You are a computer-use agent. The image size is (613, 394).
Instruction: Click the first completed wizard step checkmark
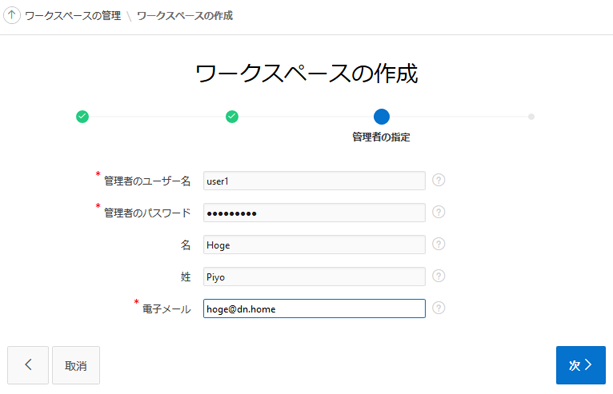tap(82, 116)
